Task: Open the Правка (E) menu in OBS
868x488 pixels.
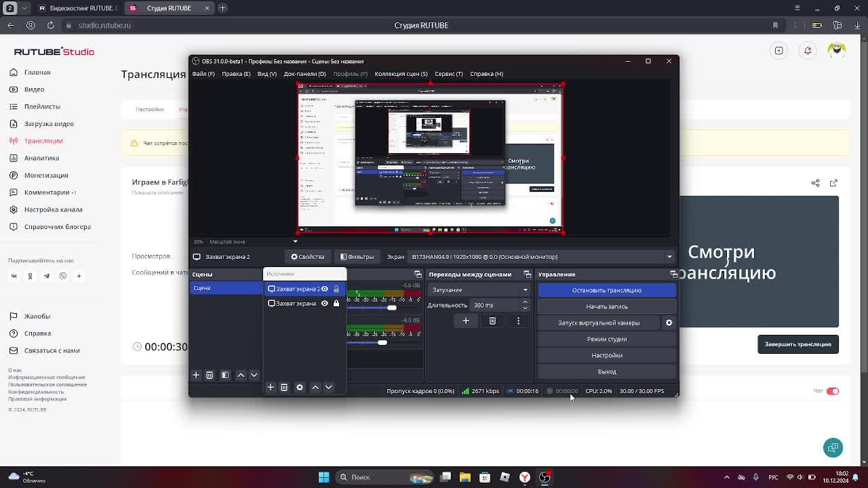Action: tap(236, 74)
